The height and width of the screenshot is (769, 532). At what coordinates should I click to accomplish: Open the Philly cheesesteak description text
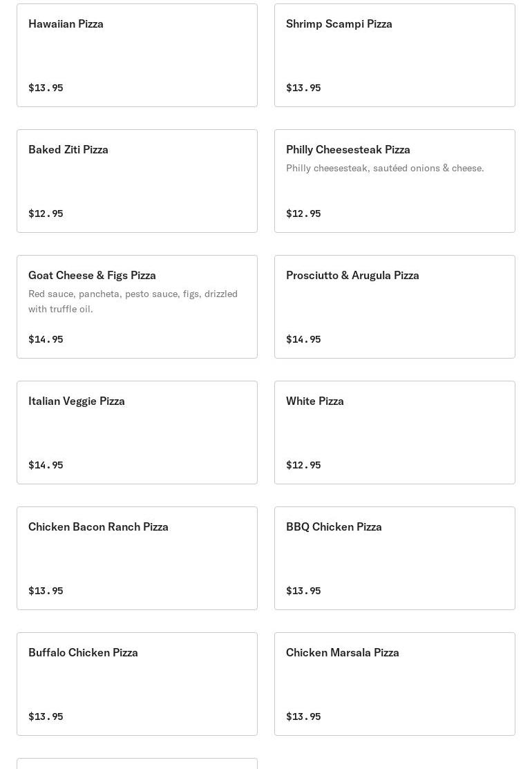(385, 168)
